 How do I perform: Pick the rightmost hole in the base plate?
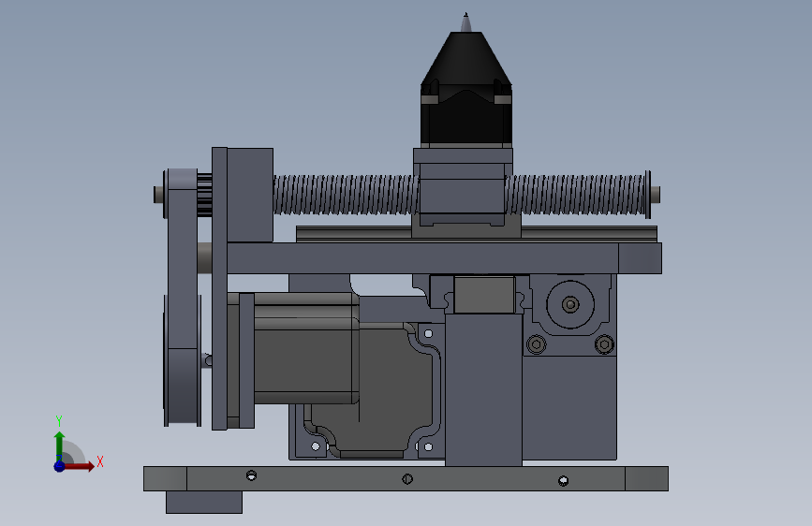click(x=564, y=481)
